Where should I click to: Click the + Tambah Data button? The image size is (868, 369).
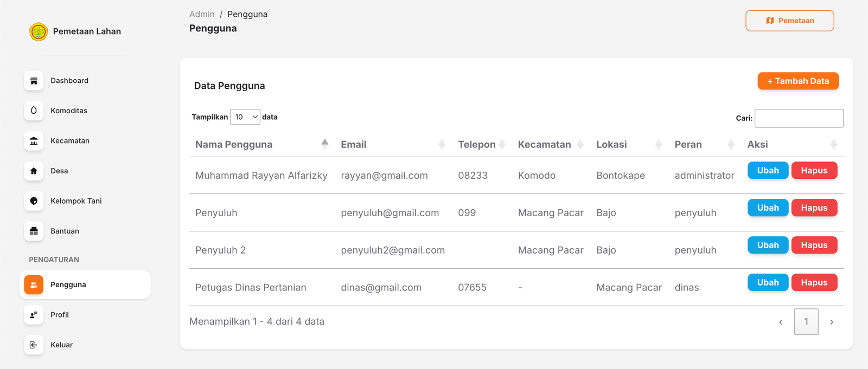click(798, 81)
